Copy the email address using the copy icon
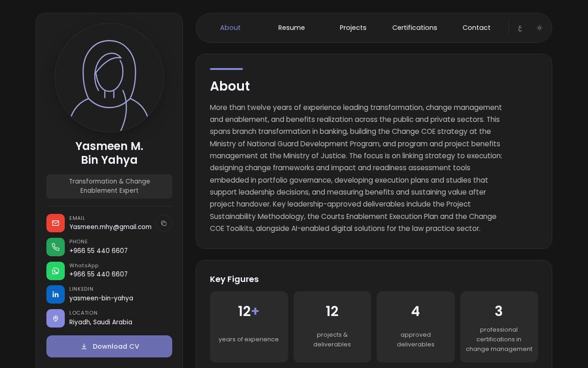 tap(164, 223)
